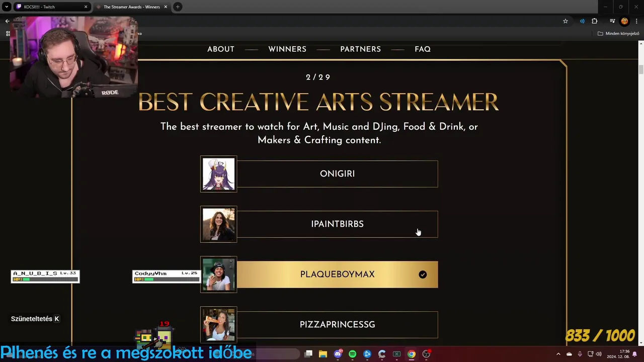Open the green X app on taskbar

coord(396,354)
